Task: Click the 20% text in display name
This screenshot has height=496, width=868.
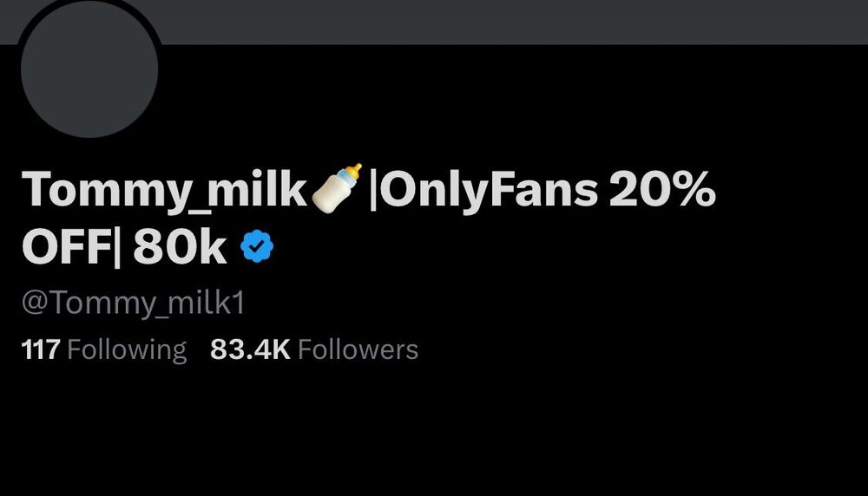Action: [661, 189]
